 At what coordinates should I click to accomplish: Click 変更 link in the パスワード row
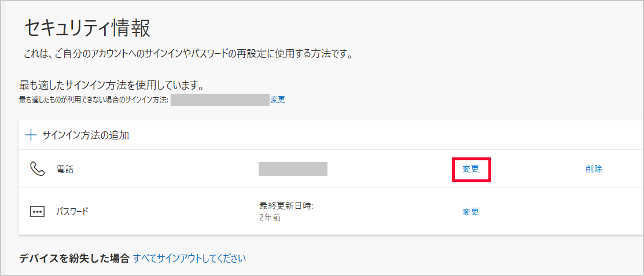[x=470, y=212]
